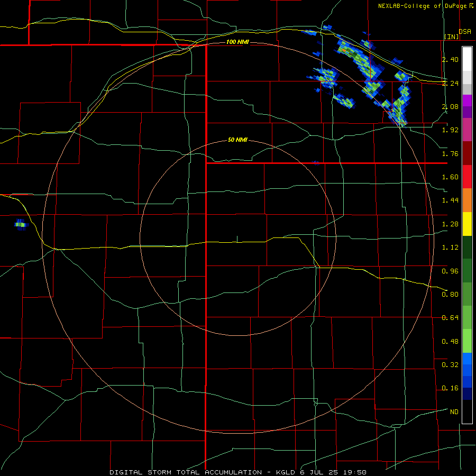Select the 0.32 legend value

click(450, 365)
